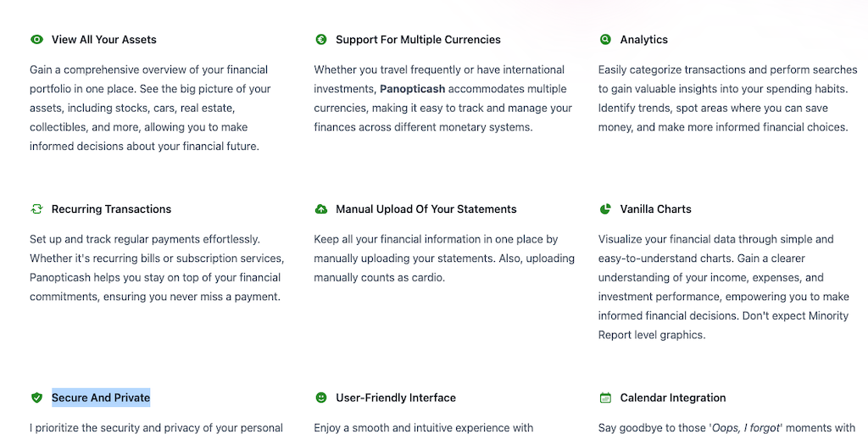Viewport: 868px width, 434px height.
Task: Click the calendar icon beside Calendar Integration
Action: coord(605,398)
